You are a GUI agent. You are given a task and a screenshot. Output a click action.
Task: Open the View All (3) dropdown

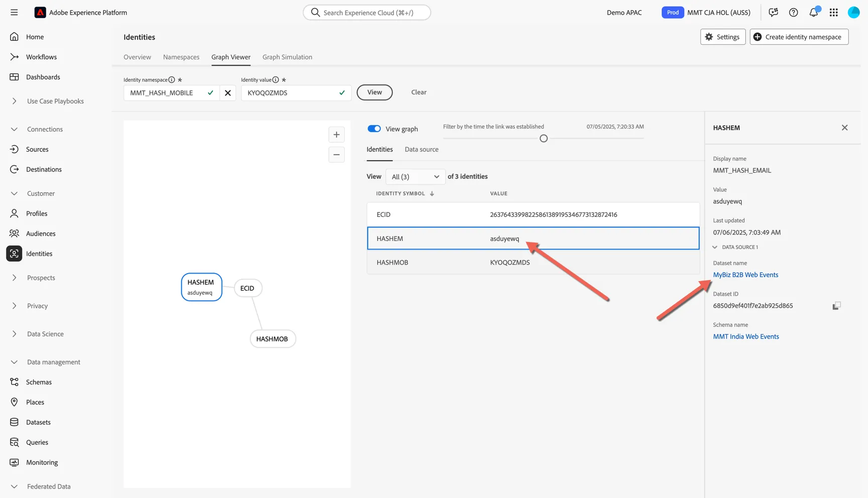point(415,177)
